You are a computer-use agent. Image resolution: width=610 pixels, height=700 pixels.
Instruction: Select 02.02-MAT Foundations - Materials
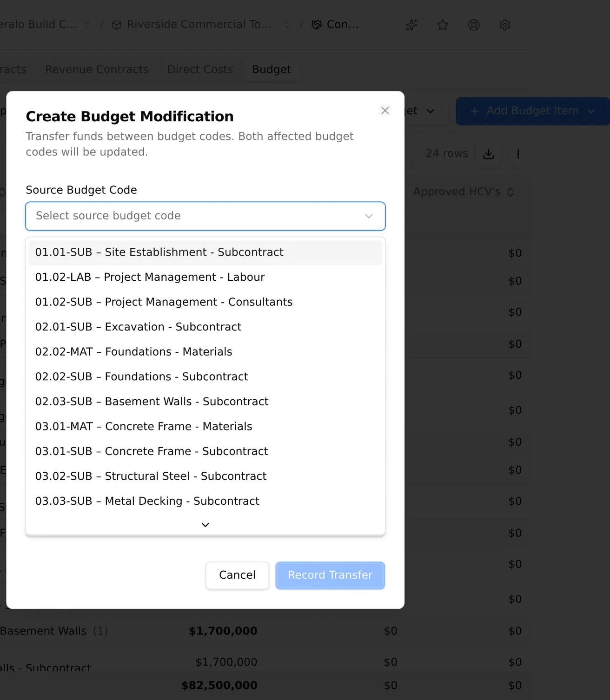click(x=205, y=352)
